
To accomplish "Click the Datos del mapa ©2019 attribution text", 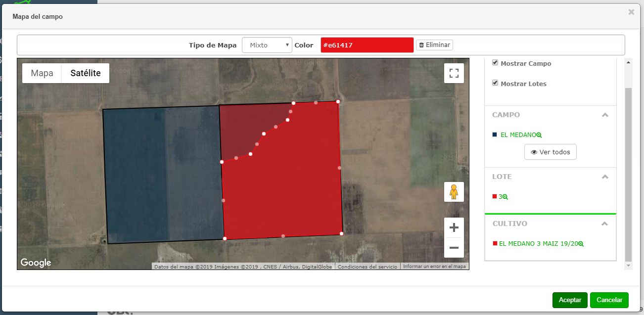I will [243, 267].
